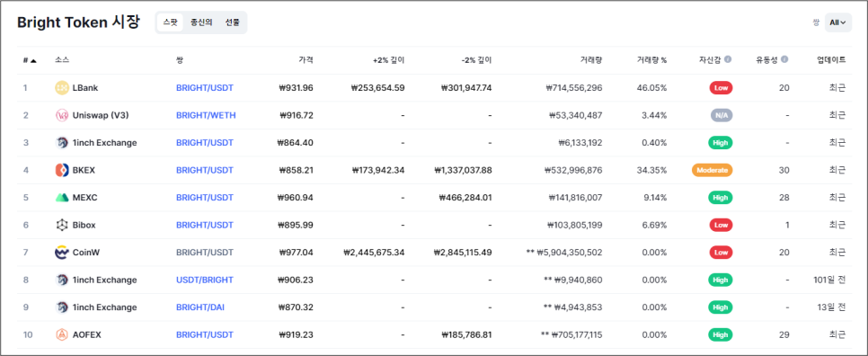This screenshot has width=868, height=356.
Task: Click the CoinW exchange logo icon
Action: pyautogui.click(x=61, y=253)
